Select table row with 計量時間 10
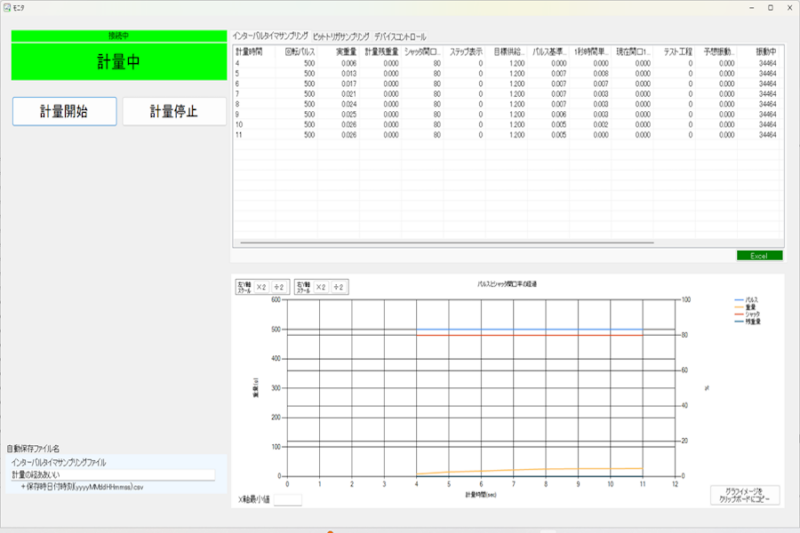The height and width of the screenshot is (533, 800). (506, 124)
